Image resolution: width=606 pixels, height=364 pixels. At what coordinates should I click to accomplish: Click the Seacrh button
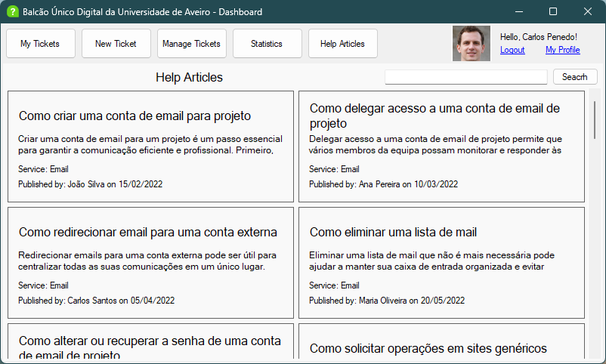(x=575, y=77)
